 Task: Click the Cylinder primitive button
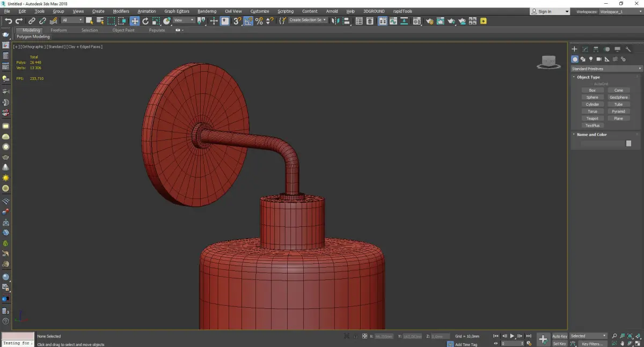click(592, 105)
